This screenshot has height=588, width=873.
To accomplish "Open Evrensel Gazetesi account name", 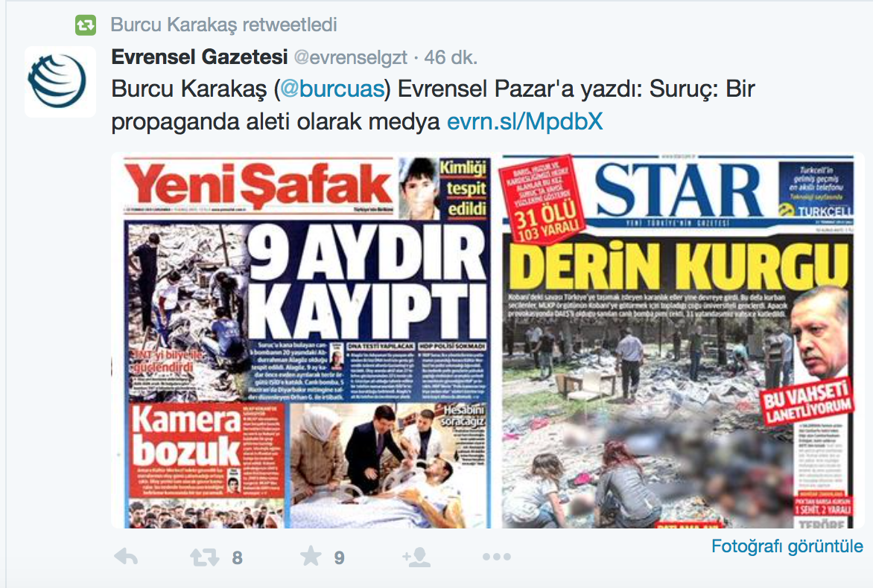I will tap(200, 57).
